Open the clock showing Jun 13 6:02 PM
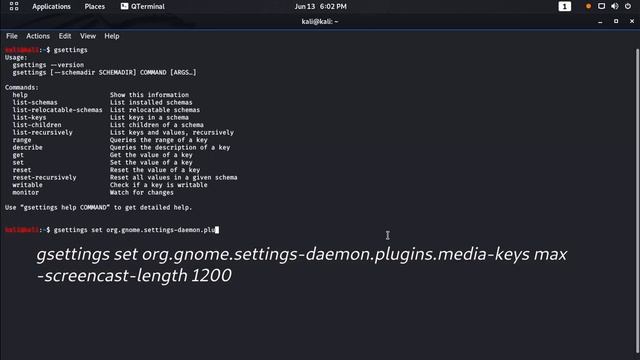This screenshot has height=360, width=640. point(320,7)
